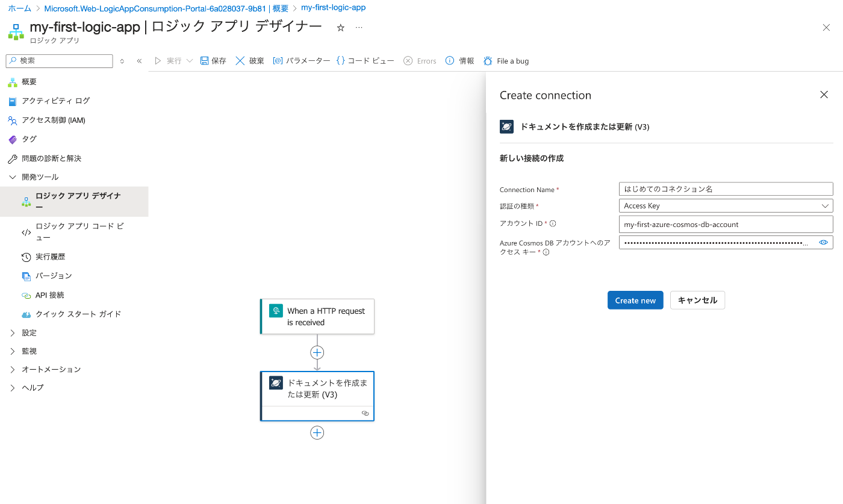Edit the アカウント ID field
The image size is (843, 504).
point(726,224)
